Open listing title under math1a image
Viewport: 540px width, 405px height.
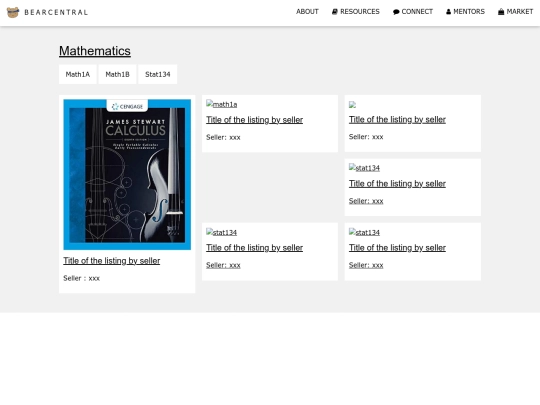[x=255, y=120]
